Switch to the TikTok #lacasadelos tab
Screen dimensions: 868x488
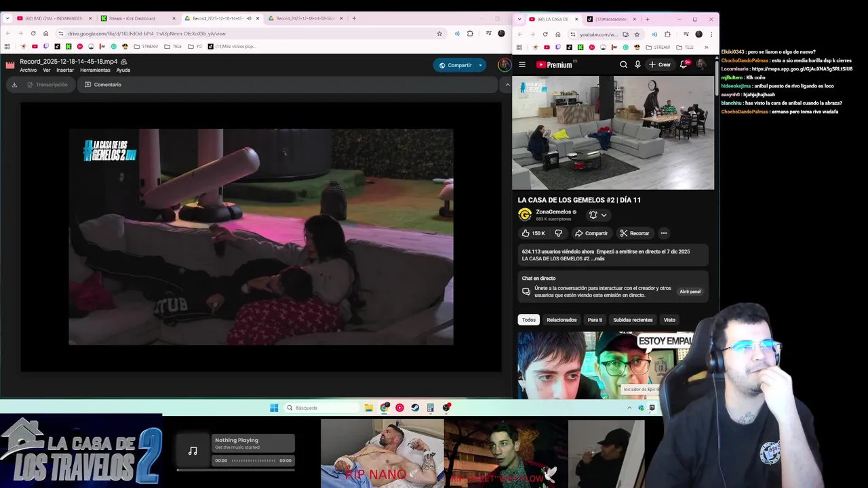[x=612, y=19]
